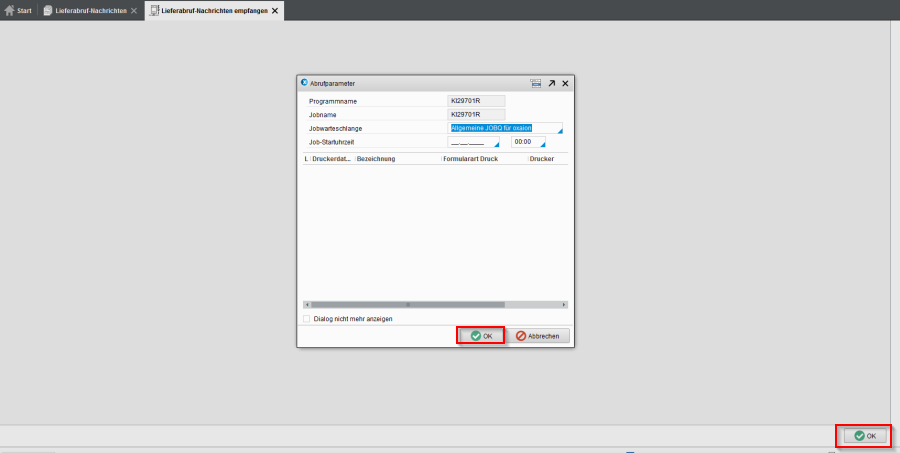Viewport: 900px width, 453px height.
Task: Open the Job-Startuhrzeit date picker
Action: 496,145
